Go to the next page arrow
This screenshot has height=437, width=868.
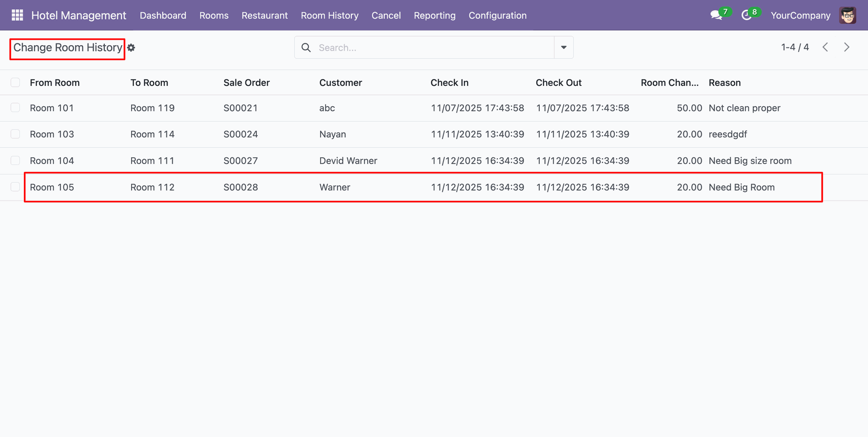tap(846, 47)
